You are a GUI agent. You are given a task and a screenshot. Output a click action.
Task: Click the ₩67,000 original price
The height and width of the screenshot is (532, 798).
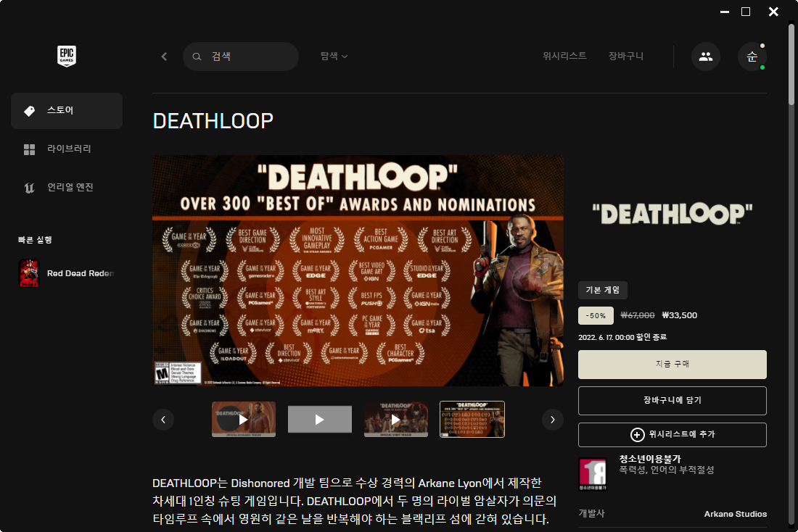(638, 315)
